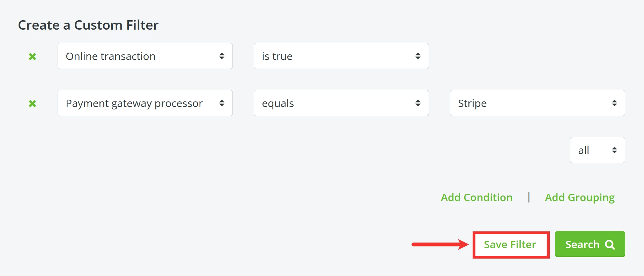The width and height of the screenshot is (644, 276).
Task: Click the Save Filter button
Action: (x=509, y=244)
